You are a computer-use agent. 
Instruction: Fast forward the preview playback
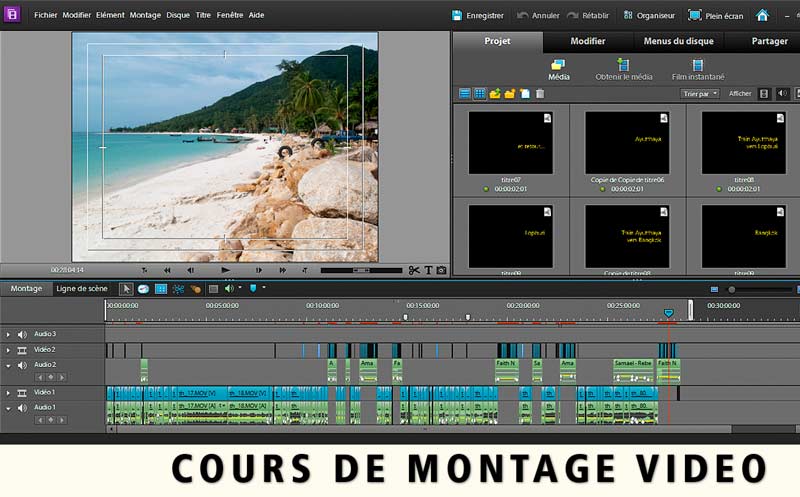(x=282, y=270)
